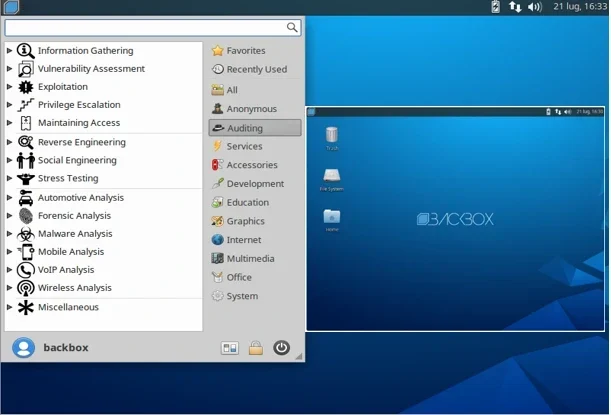Click the Miscellaneous asterisk icon
611x415 pixels.
26,307
